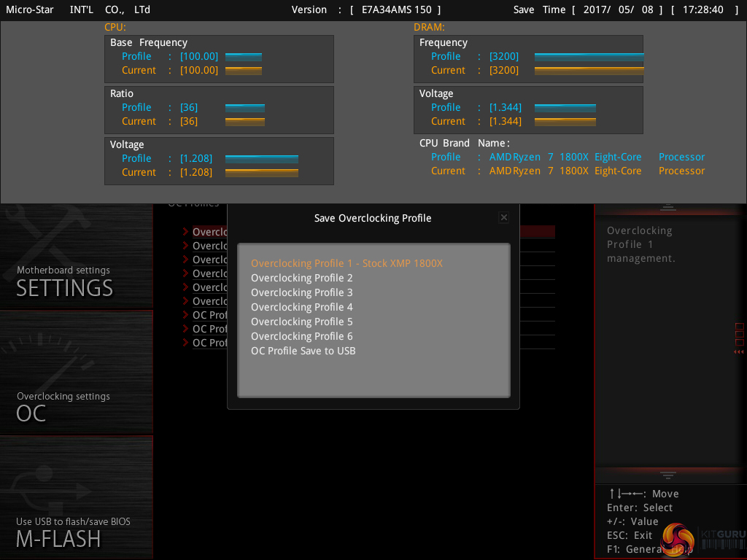The image size is (747, 560).
Task: Click the handle above the help text
Action: pyautogui.click(x=667, y=208)
